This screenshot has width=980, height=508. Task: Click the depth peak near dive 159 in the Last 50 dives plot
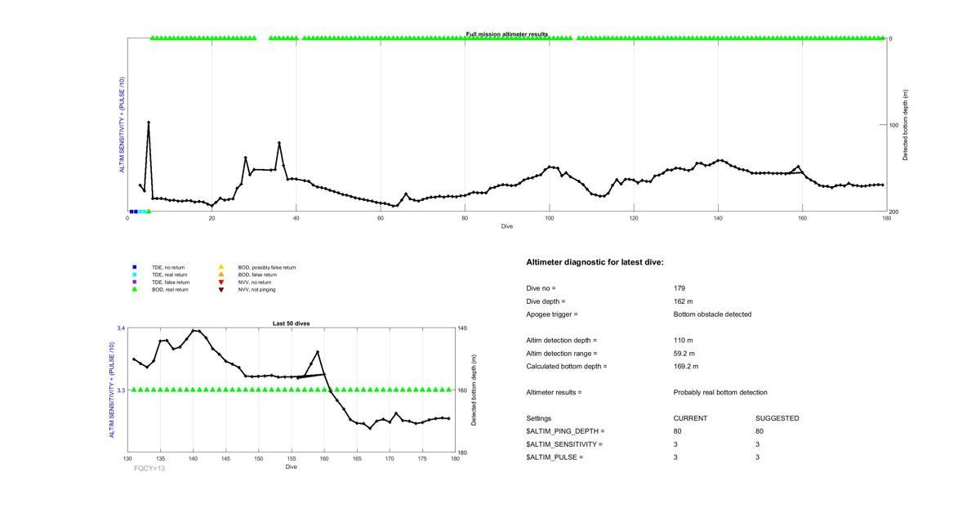pyautogui.click(x=318, y=352)
